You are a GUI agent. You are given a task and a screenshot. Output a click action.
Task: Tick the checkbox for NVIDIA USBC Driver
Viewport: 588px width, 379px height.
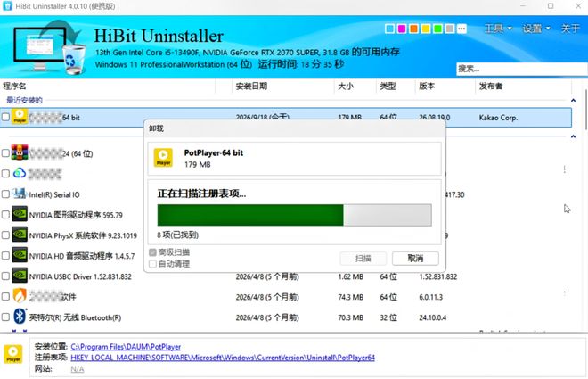point(5,276)
